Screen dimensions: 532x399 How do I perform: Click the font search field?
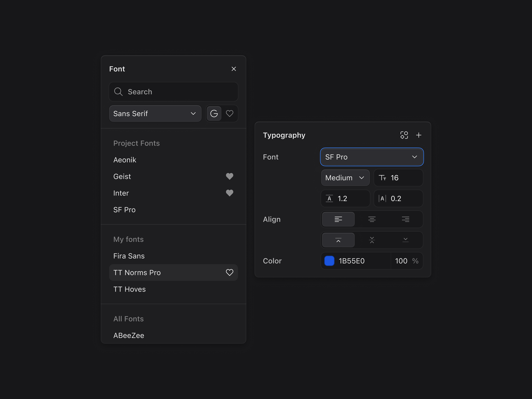pyautogui.click(x=173, y=92)
